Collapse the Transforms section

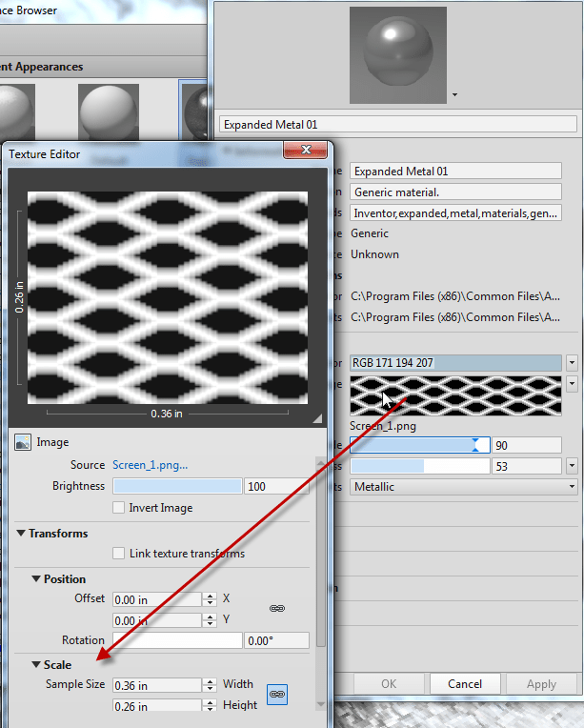pos(21,533)
